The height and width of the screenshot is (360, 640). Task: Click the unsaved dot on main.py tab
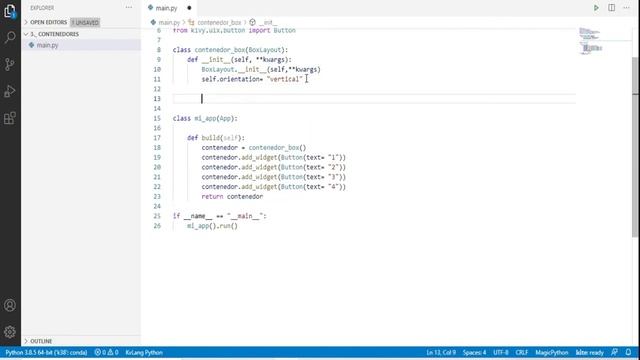[189, 8]
